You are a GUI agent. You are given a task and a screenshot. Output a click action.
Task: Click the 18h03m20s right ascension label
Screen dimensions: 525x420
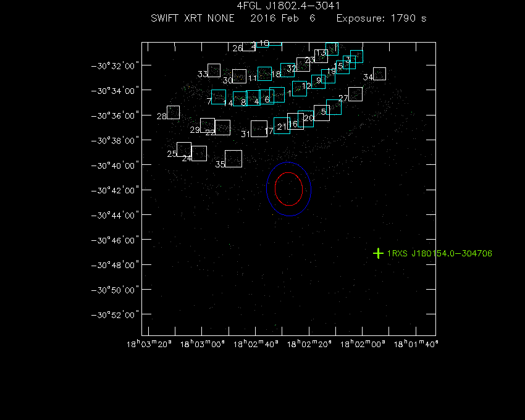(x=149, y=344)
